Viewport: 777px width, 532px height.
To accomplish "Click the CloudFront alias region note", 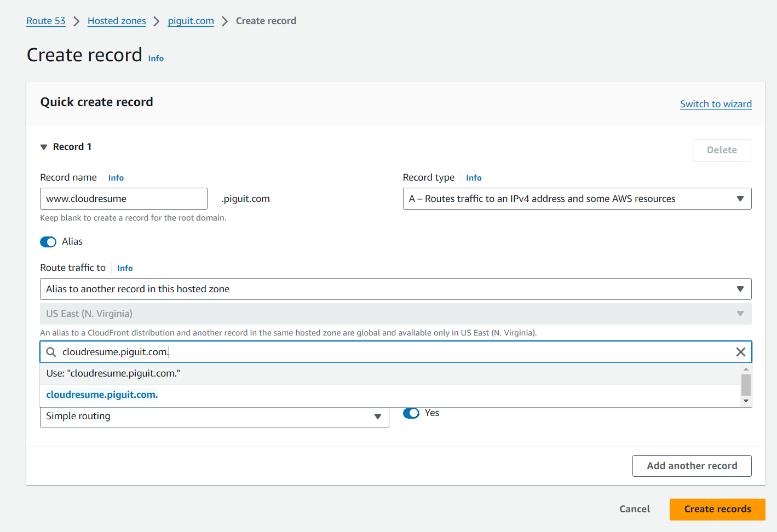I will coord(289,333).
